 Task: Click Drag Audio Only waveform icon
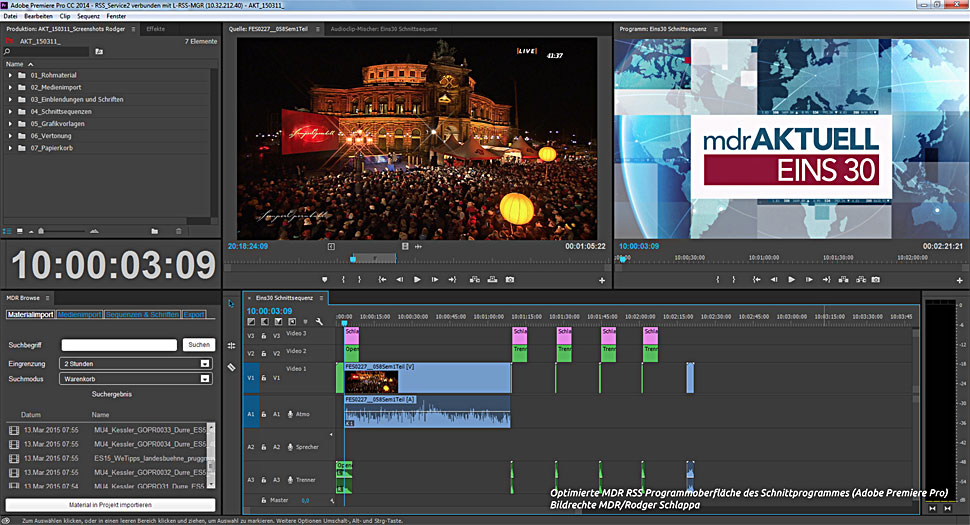(419, 246)
